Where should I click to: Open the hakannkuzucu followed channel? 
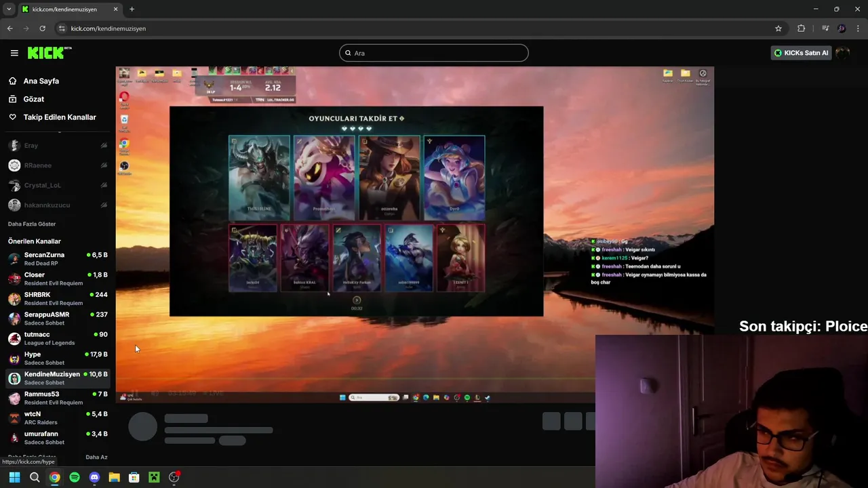coord(58,205)
